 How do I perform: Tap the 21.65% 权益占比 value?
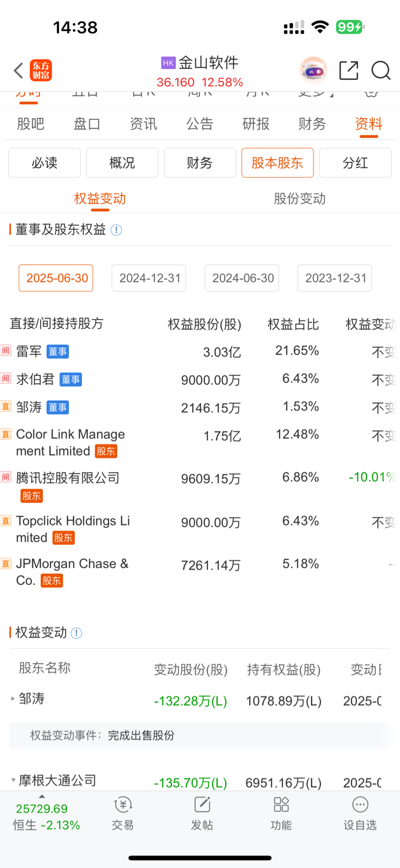297,350
